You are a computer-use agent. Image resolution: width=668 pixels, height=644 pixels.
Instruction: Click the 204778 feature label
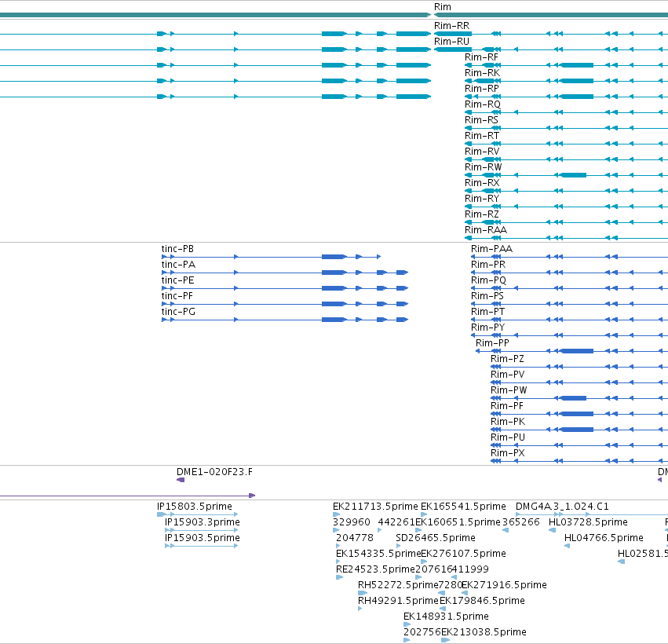[x=355, y=538]
